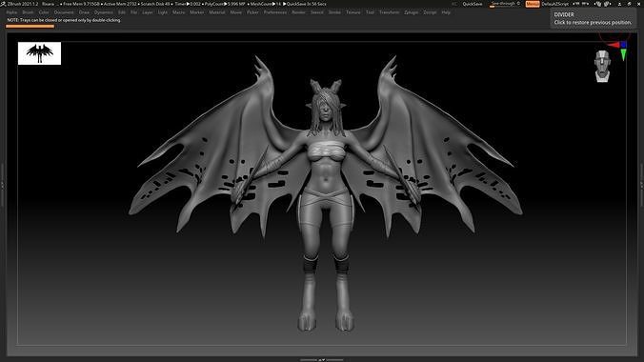
Task: Click the PolyCount readout in title bar
Action: [x=225, y=4]
